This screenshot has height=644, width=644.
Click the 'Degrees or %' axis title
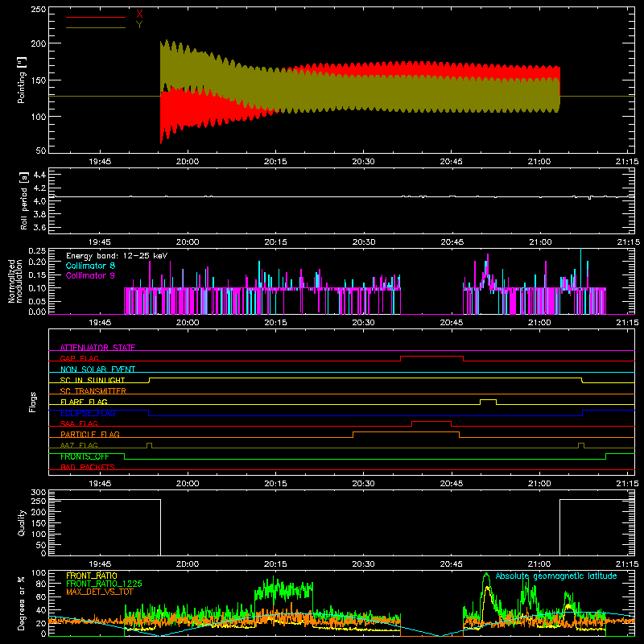[22, 603]
